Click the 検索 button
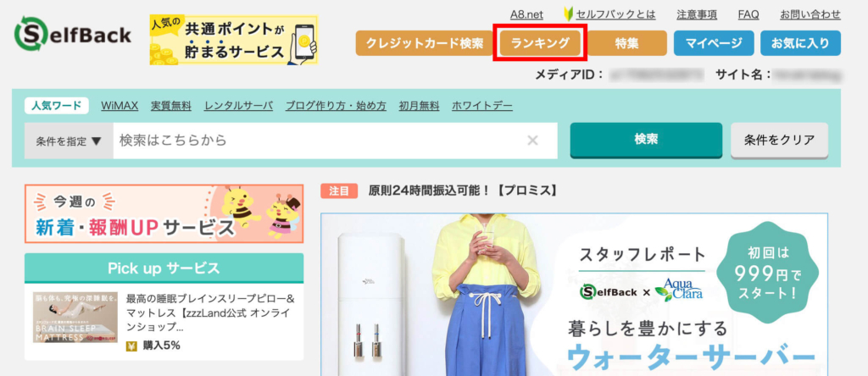 click(646, 140)
